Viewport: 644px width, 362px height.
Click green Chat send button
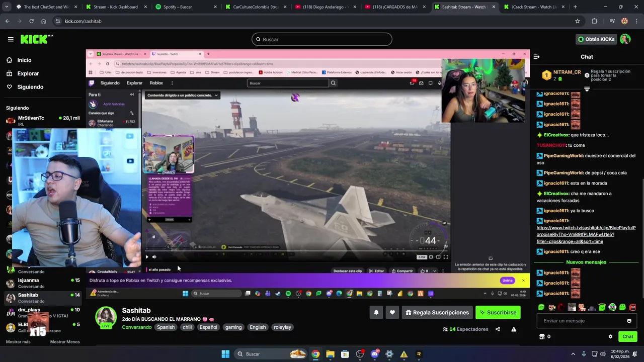[x=628, y=337]
